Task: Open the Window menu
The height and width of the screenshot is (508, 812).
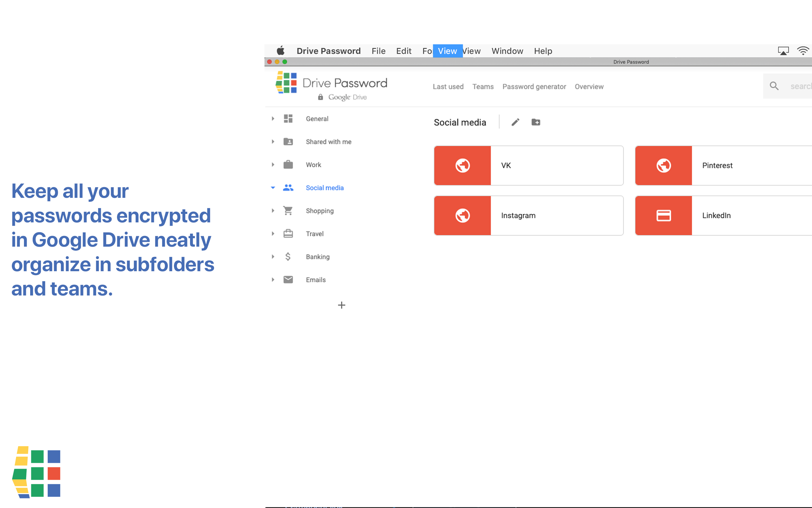Action: coord(507,51)
